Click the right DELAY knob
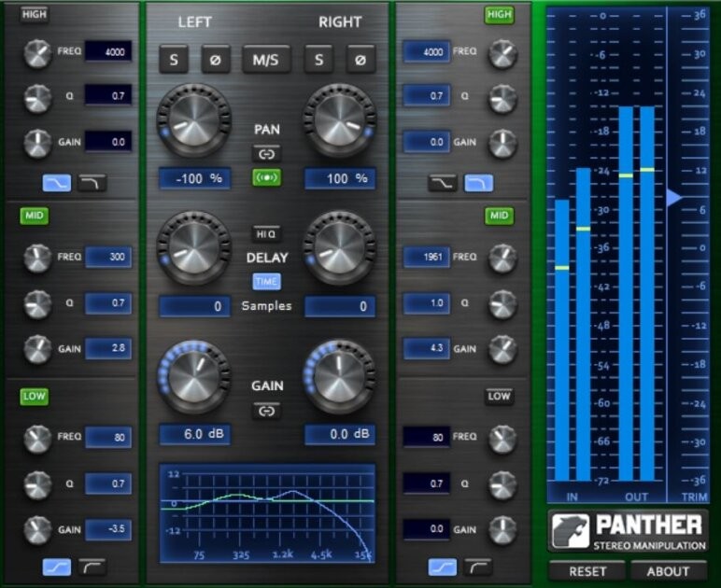The height and width of the screenshot is (588, 721). coord(339,248)
